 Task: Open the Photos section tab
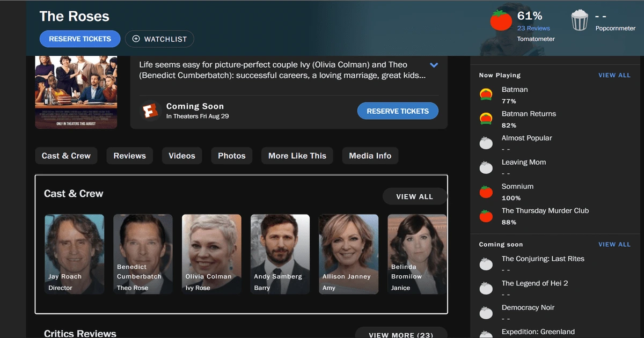click(x=232, y=156)
